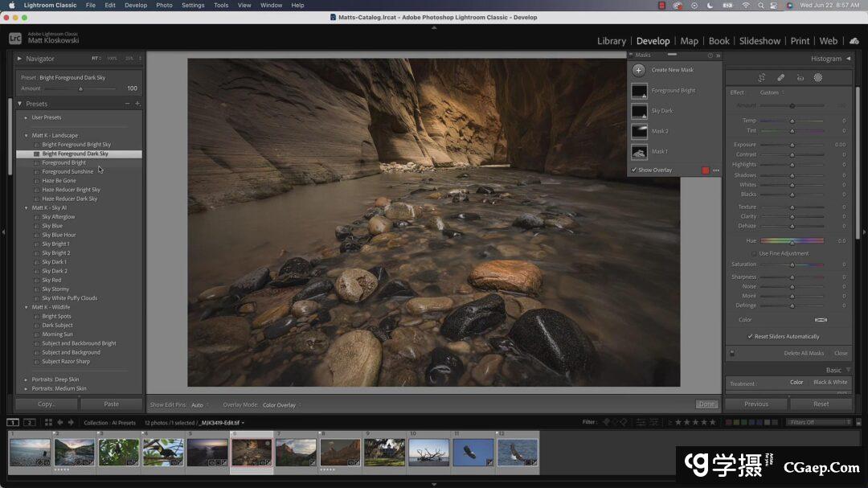Image resolution: width=868 pixels, height=488 pixels.
Task: Select the Healing tool icon
Action: click(x=780, y=78)
